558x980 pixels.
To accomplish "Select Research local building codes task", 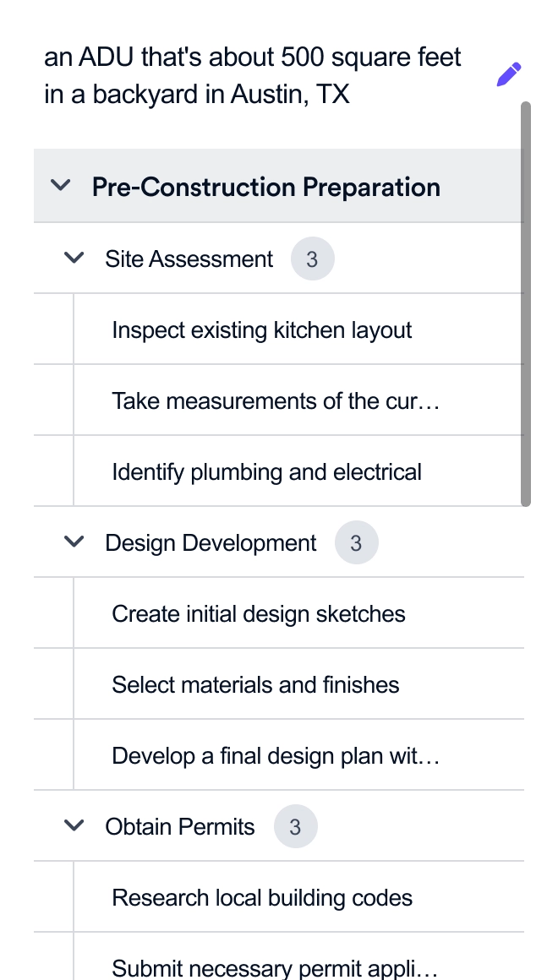I will tap(262, 897).
